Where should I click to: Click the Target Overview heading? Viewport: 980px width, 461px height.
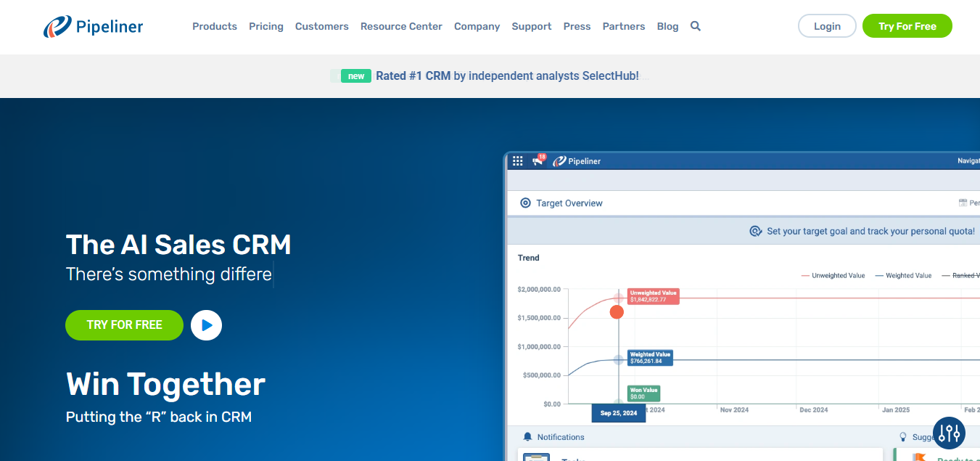(x=569, y=203)
